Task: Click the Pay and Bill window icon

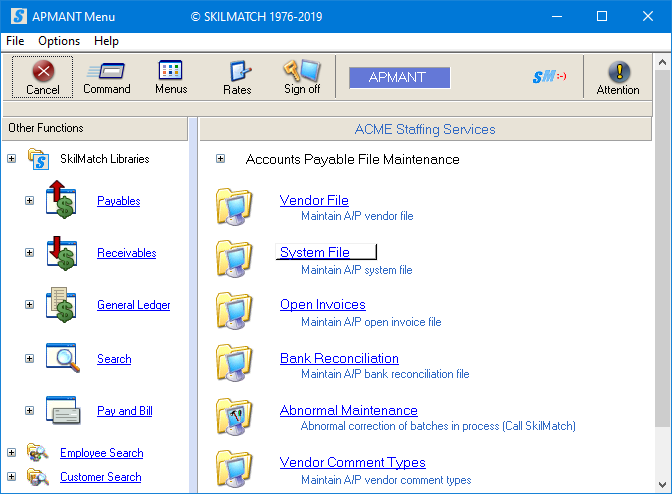Action: 63,410
